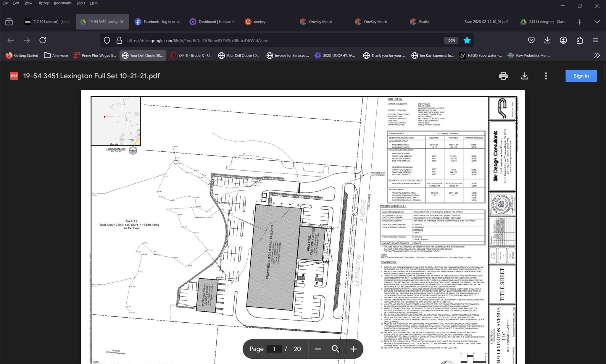Click the 100% zoom level badge
Image resolution: width=606 pixels, height=364 pixels.
[451, 41]
